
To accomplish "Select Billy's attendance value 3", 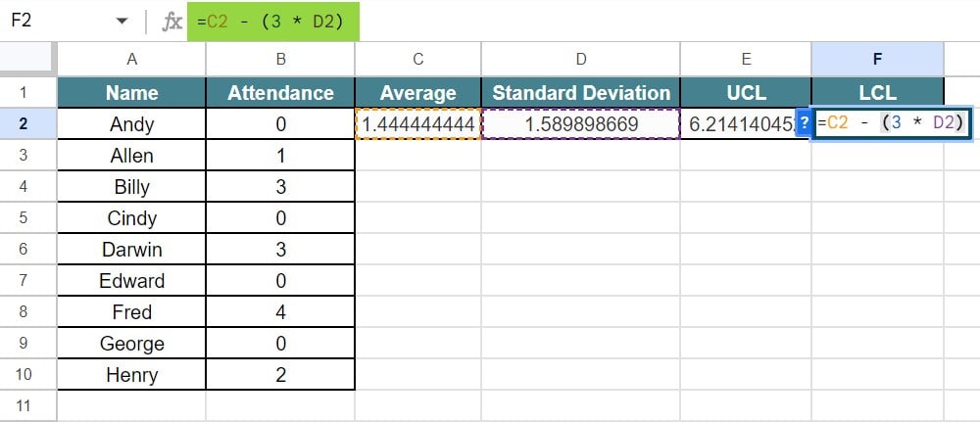I will 280,186.
